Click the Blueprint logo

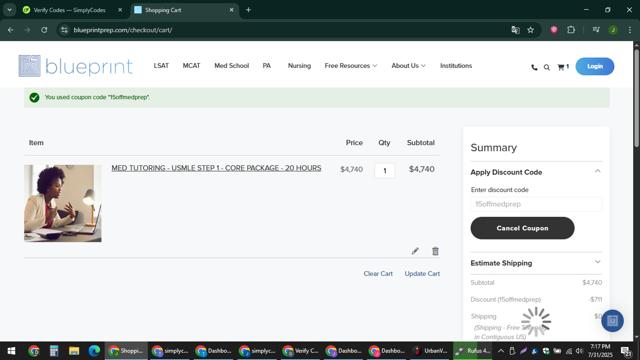[x=76, y=66]
